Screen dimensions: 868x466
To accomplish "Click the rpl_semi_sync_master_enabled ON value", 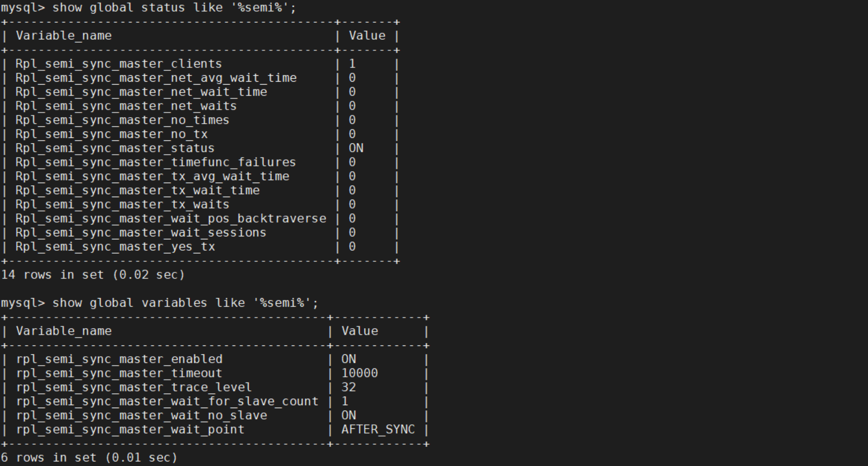I will point(349,359).
